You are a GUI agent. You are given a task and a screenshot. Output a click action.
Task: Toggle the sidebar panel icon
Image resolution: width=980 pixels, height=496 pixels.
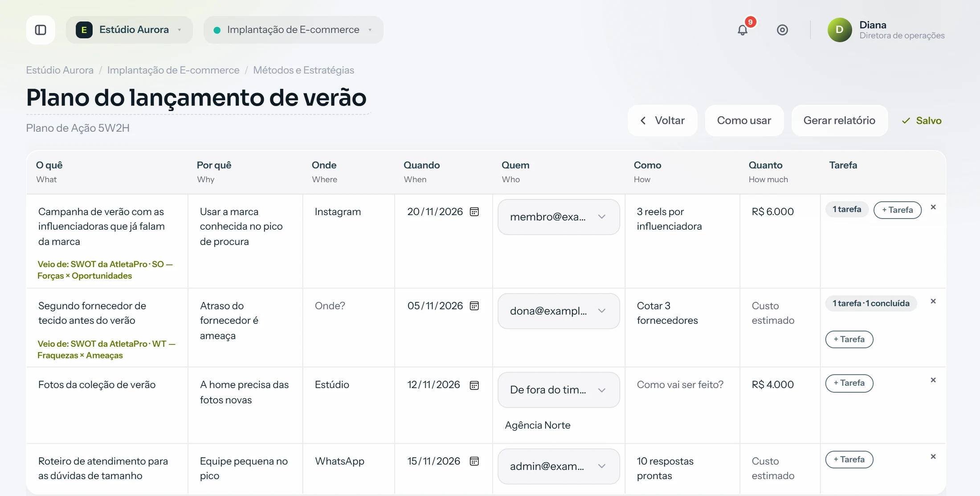(41, 30)
